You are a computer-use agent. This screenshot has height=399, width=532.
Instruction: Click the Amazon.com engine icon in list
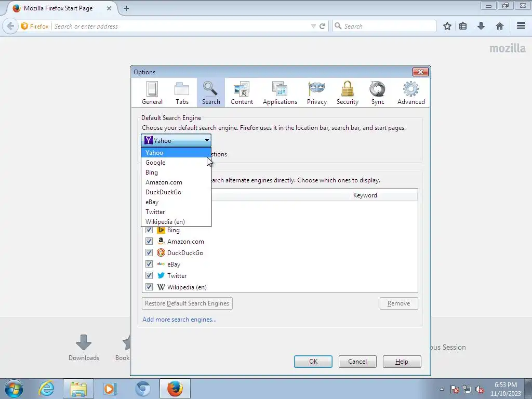161,241
